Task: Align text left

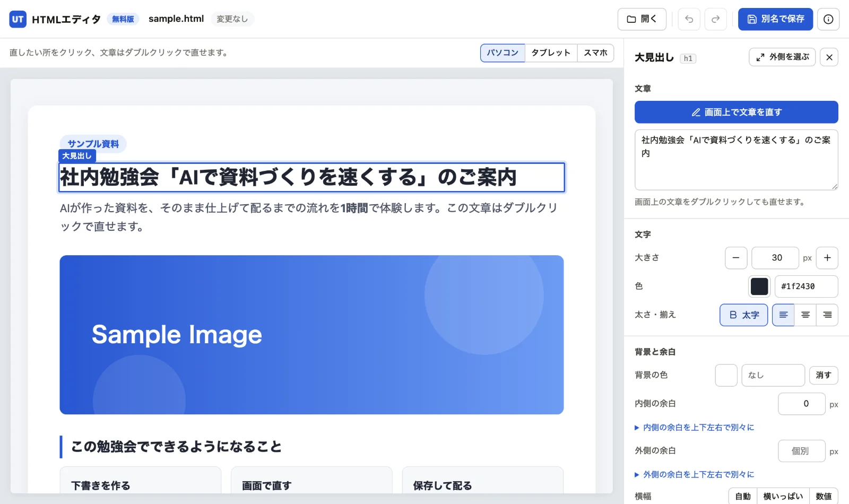Action: pyautogui.click(x=783, y=315)
